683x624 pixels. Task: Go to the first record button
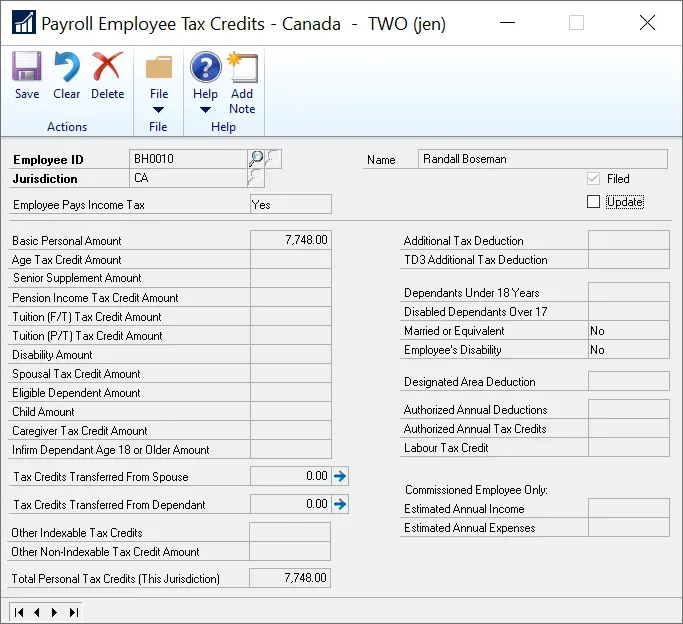click(20, 611)
